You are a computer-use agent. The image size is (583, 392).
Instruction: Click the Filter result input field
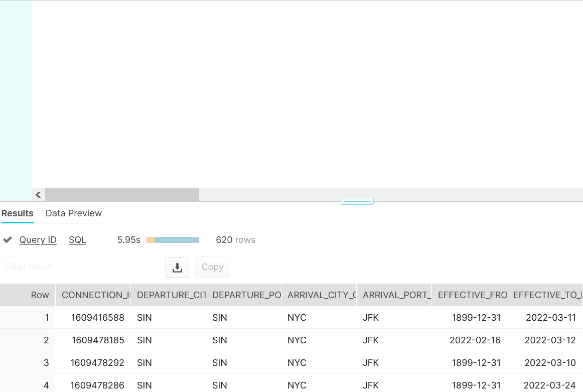80,267
